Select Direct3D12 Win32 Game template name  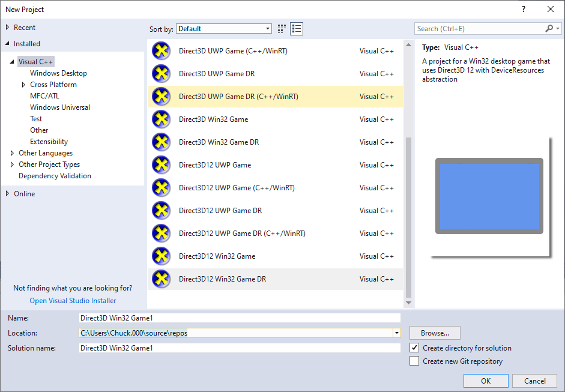click(x=217, y=256)
